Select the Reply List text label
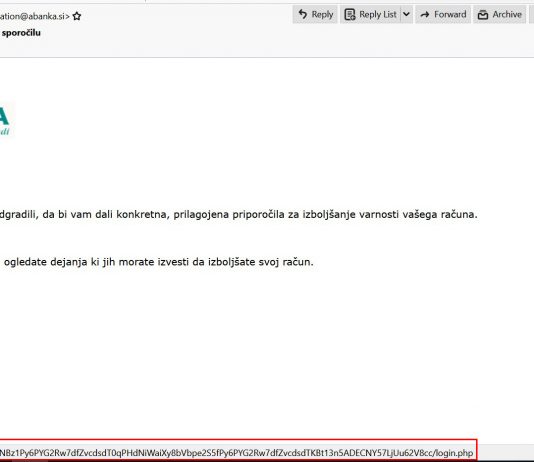This screenshot has height=462, width=534. (378, 14)
